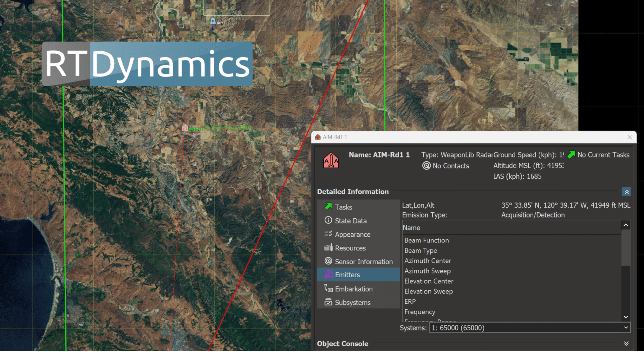Expand the Object Console section
This screenshot has height=362, width=644.
tap(626, 344)
